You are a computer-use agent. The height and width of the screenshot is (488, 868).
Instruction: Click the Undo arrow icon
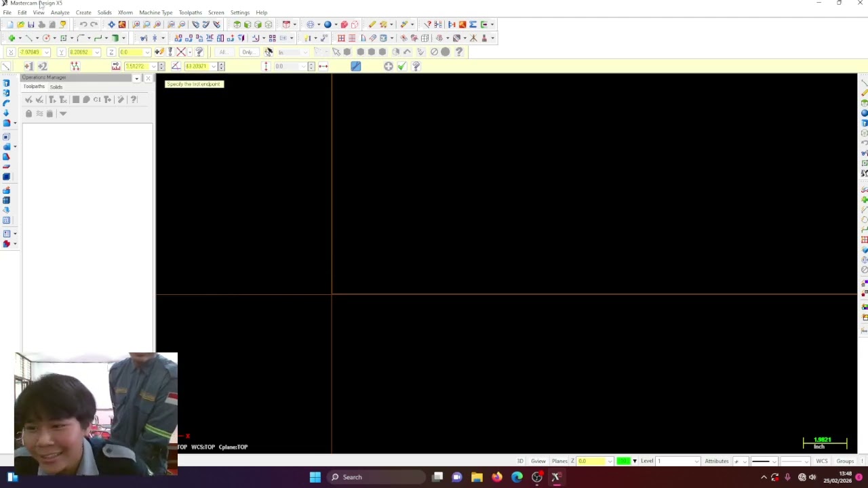[x=83, y=24]
